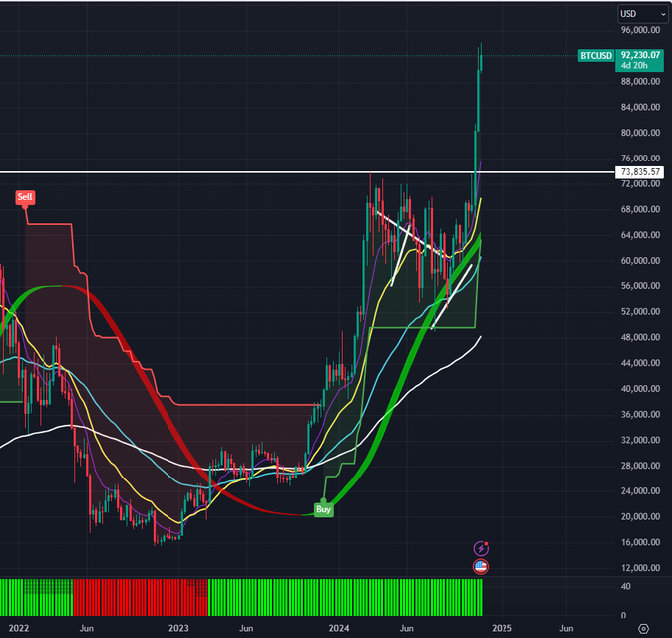672x638 pixels.
Task: Select the red Sell signal label
Action: (25, 197)
